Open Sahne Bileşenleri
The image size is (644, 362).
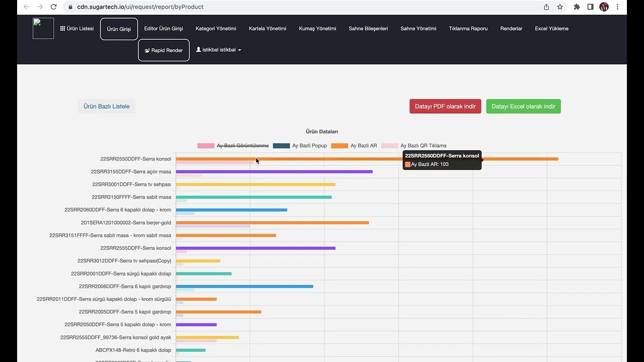(368, 29)
